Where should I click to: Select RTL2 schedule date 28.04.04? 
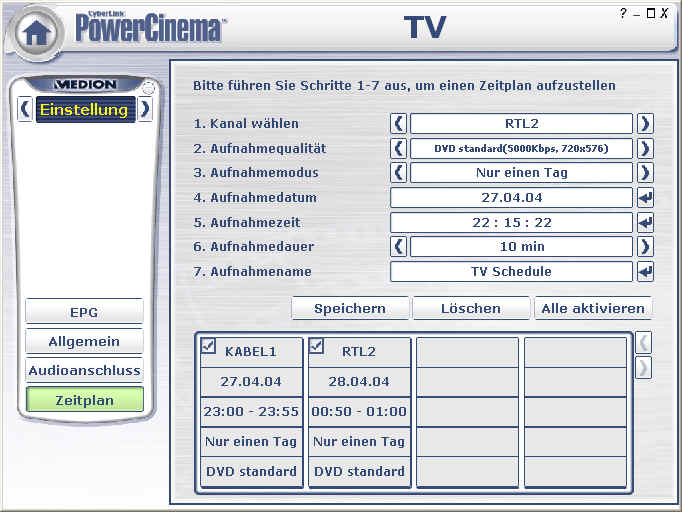(359, 382)
